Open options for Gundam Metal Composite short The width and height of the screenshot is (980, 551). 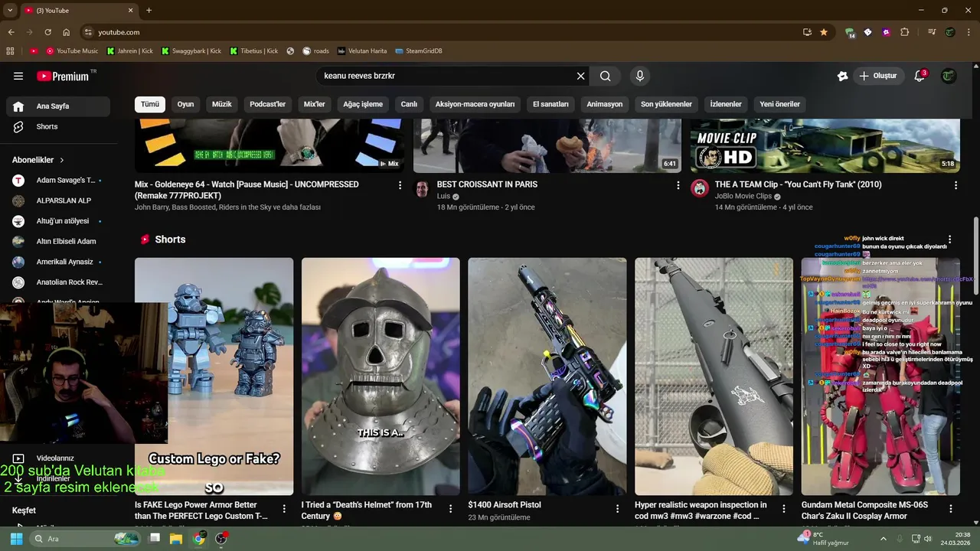pyautogui.click(x=951, y=508)
